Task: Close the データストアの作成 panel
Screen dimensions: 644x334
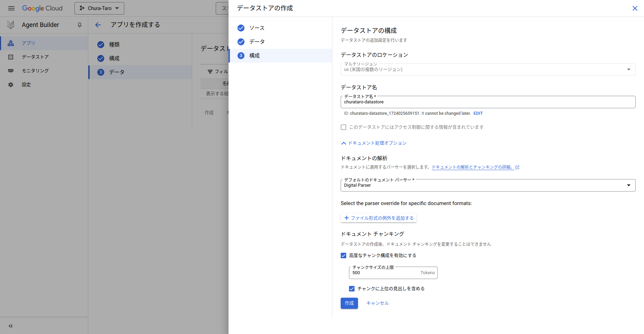Action: click(x=635, y=8)
